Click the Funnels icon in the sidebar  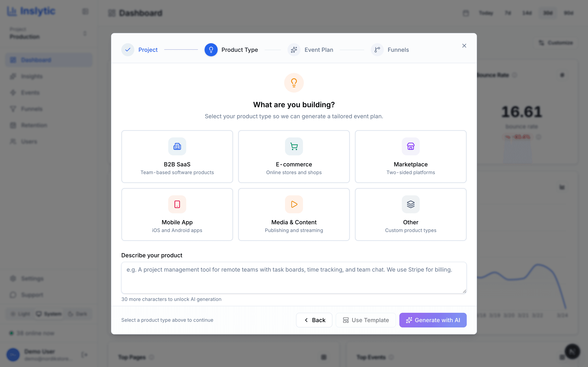coord(13,109)
